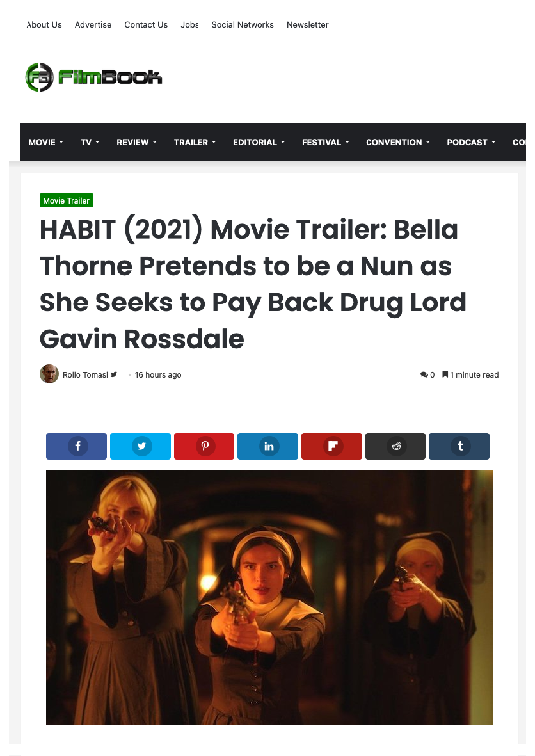Expand the MOVIE dropdown menu
This screenshot has height=756, width=535.
tap(46, 142)
